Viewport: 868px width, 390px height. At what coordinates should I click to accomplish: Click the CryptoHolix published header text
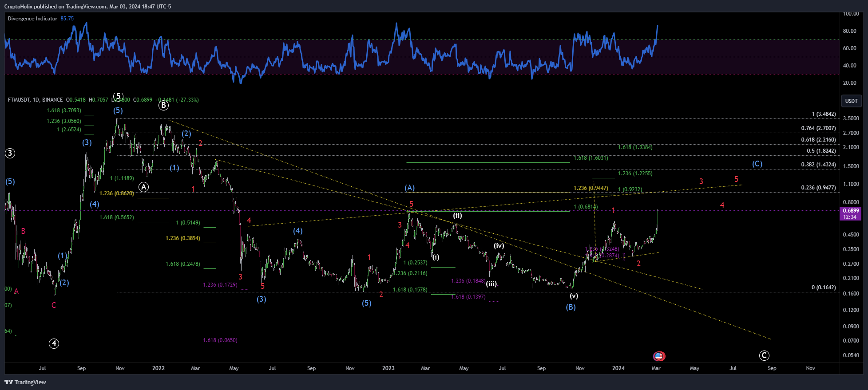(x=87, y=6)
